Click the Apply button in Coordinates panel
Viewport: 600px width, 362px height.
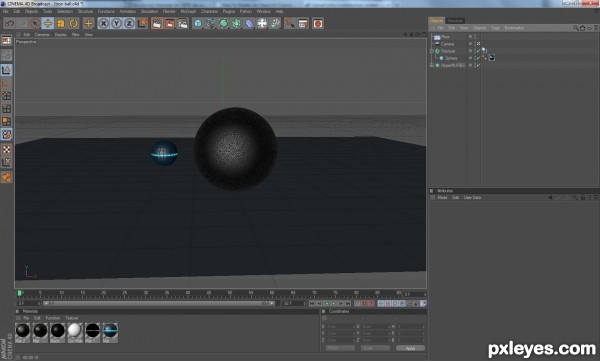(x=410, y=349)
